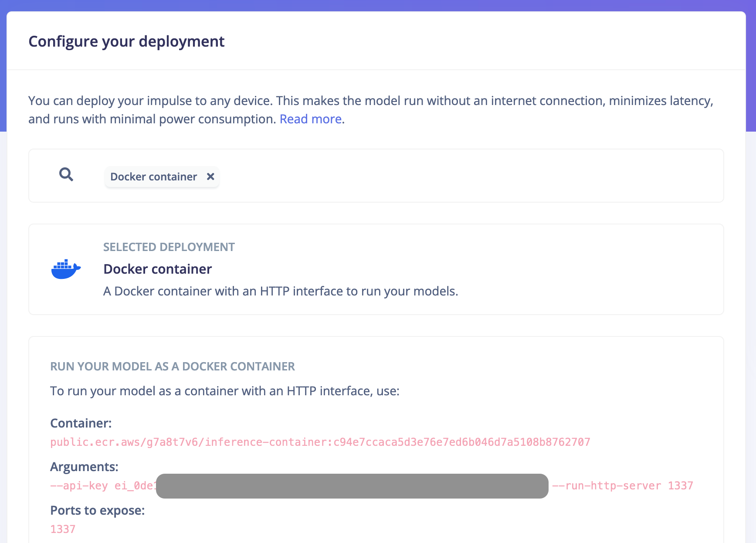Click the Ports to expose: label
This screenshot has width=756, height=543.
coord(97,510)
